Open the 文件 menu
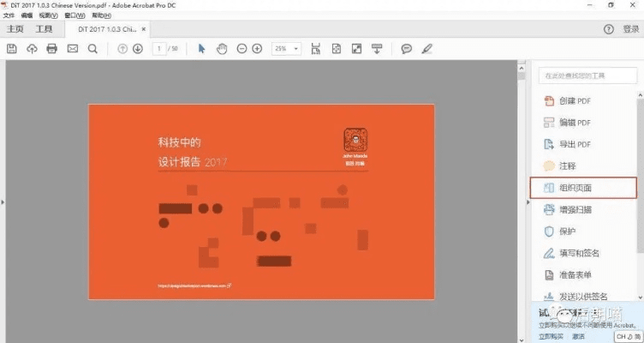Screen dimensions: 644x343 [x=9, y=15]
